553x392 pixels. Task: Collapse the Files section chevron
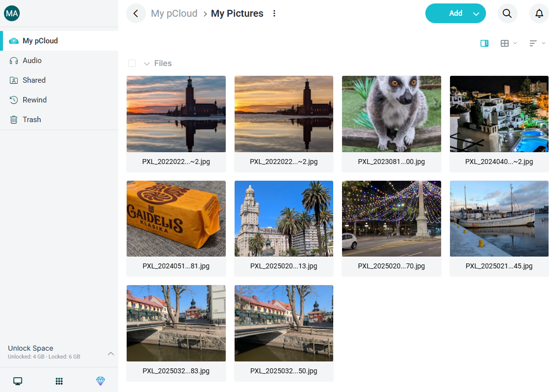(x=146, y=64)
